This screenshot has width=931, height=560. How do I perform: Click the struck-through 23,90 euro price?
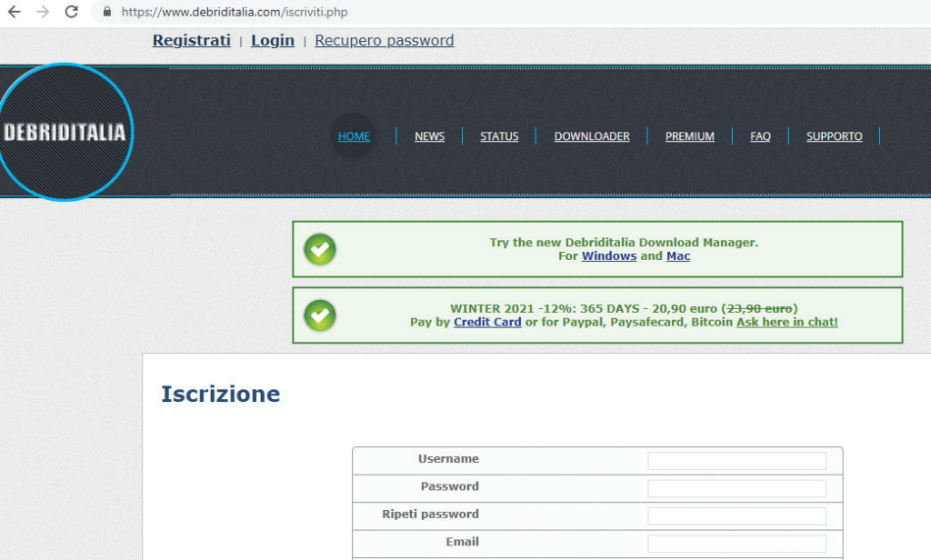pyautogui.click(x=759, y=309)
